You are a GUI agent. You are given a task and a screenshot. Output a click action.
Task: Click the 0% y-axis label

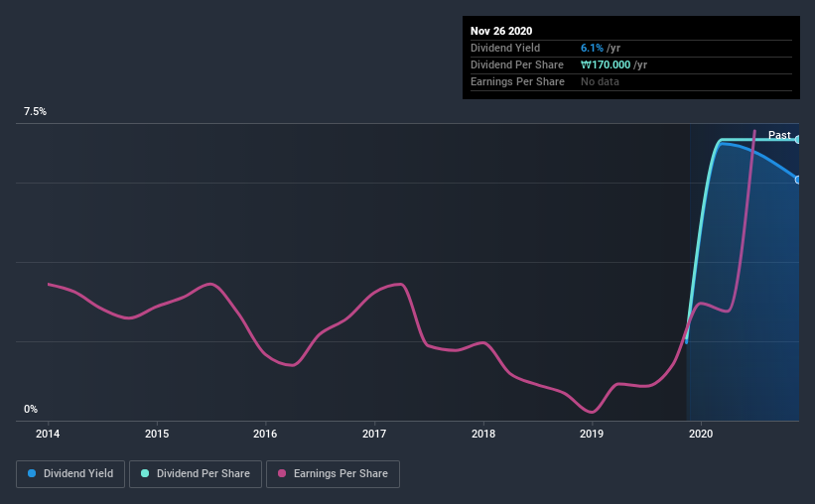tap(31, 409)
